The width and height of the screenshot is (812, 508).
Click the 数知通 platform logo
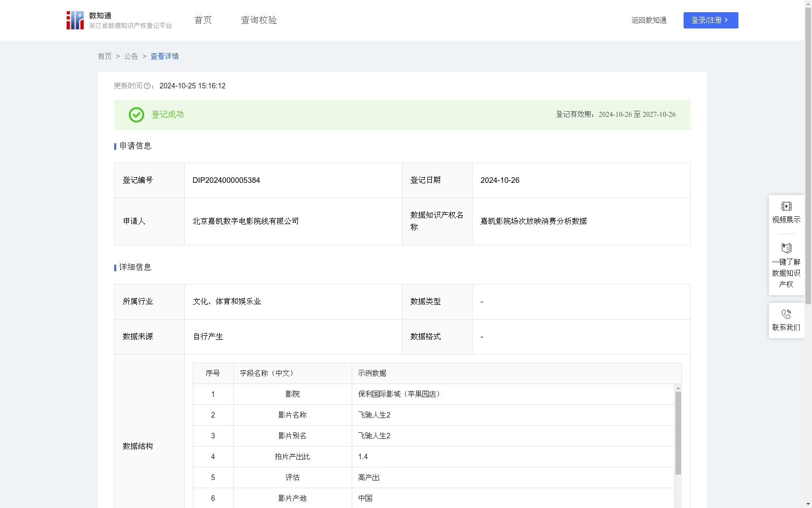pos(75,20)
